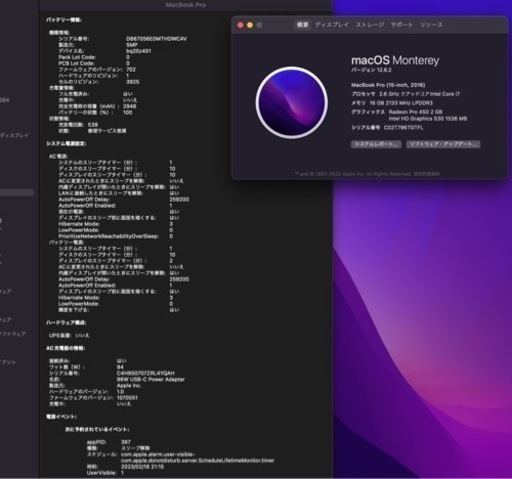512x479 pixels.
Task: Click the 現在の電源 row
Action: click(x=119, y=212)
